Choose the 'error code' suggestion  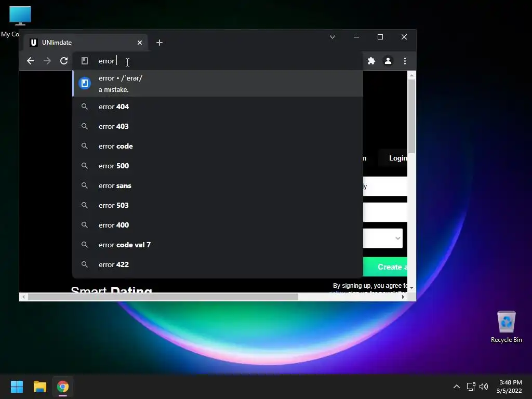pos(218,146)
